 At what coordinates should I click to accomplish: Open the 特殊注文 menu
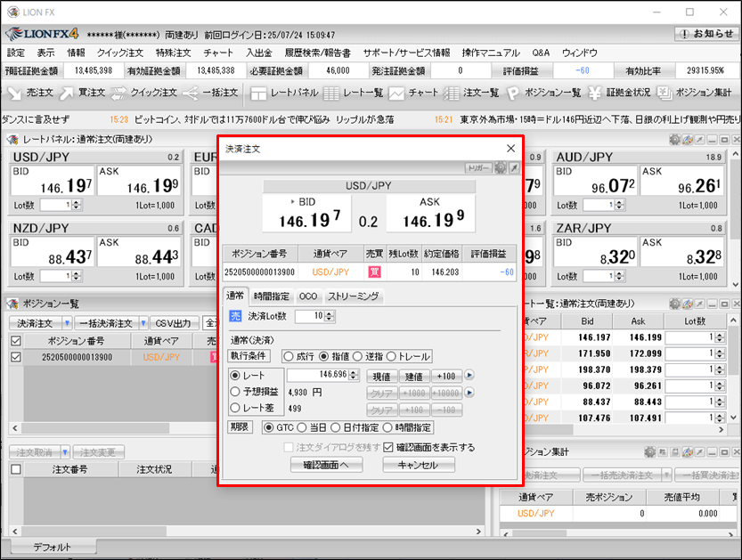point(173,53)
